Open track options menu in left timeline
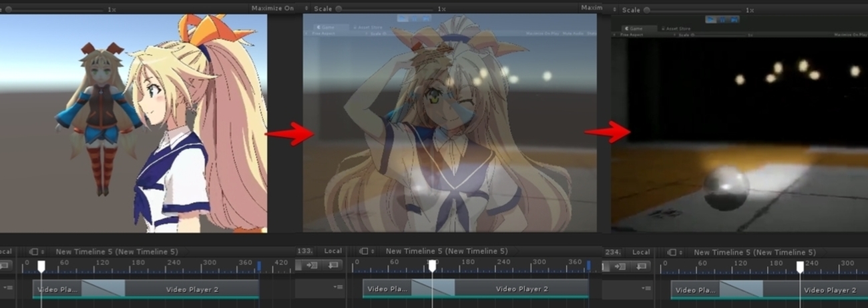 coord(9,288)
